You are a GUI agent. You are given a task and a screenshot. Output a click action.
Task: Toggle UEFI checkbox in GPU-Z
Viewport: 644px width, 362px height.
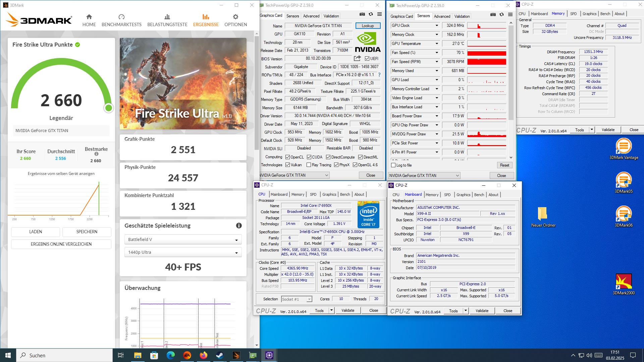pyautogui.click(x=367, y=59)
